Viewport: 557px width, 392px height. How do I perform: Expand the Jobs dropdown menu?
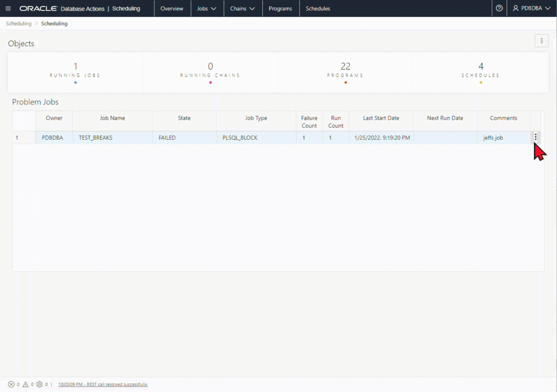pos(207,9)
